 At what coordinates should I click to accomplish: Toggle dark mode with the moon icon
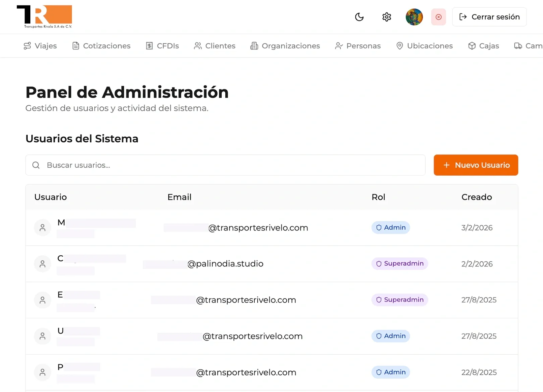click(359, 17)
